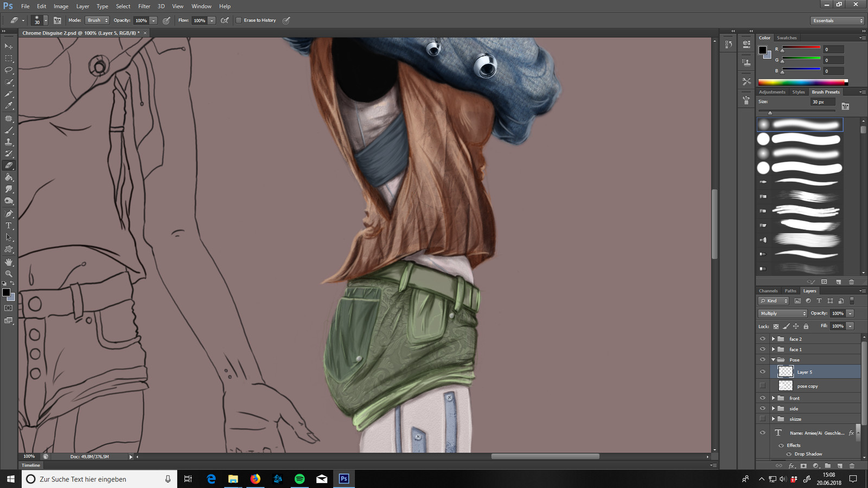Screen dimensions: 868x488
Task: Check Erase to History checkbox
Action: click(238, 20)
